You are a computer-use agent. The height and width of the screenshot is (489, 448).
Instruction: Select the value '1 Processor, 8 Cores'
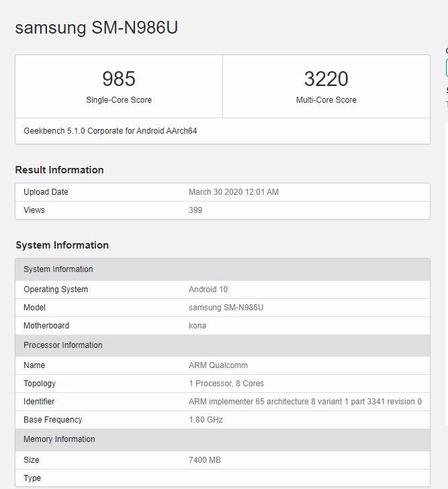point(226,384)
